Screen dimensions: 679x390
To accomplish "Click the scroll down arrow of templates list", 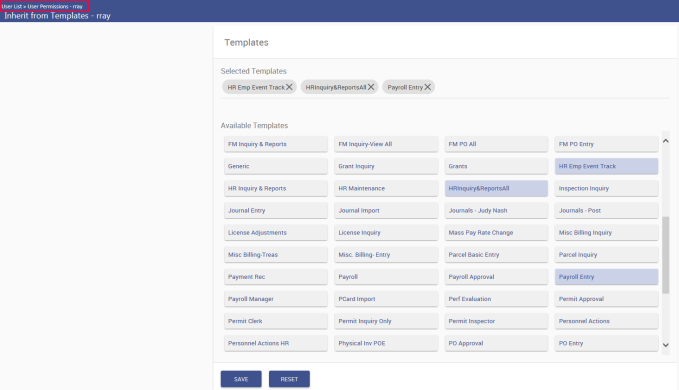I will click(666, 345).
